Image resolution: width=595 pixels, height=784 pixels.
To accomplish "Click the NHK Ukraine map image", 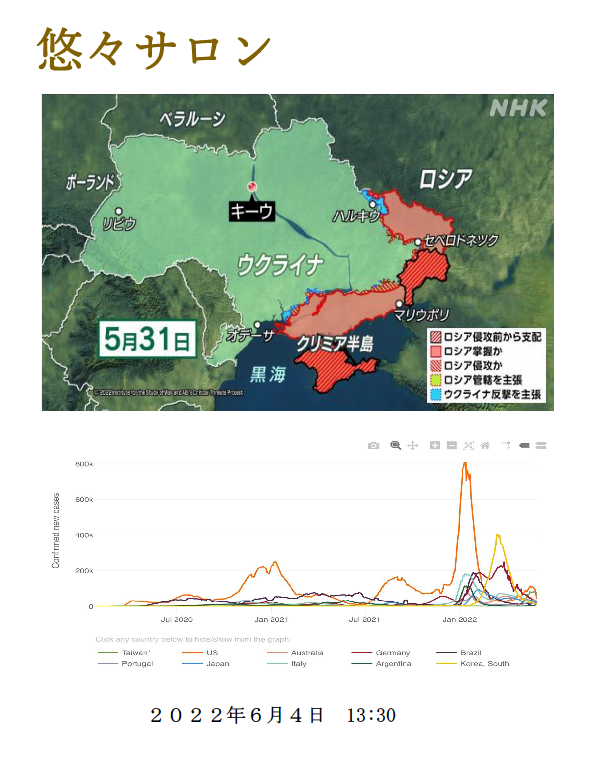I will click(298, 252).
